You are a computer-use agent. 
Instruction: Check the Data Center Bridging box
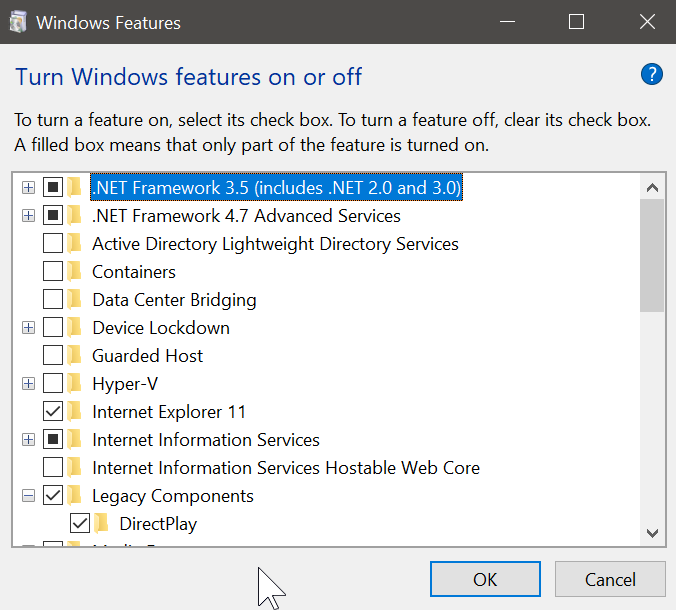(x=53, y=299)
